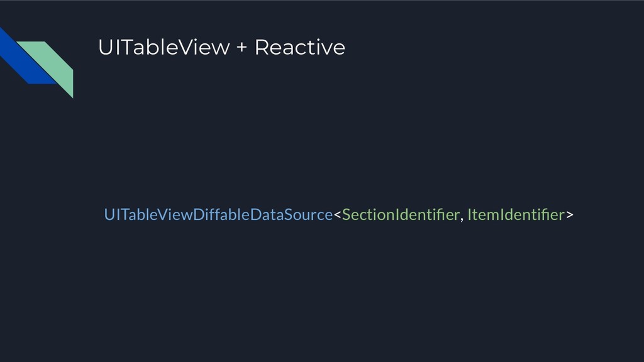
Task: Click the plus sign in the slide title
Action: [x=242, y=48]
